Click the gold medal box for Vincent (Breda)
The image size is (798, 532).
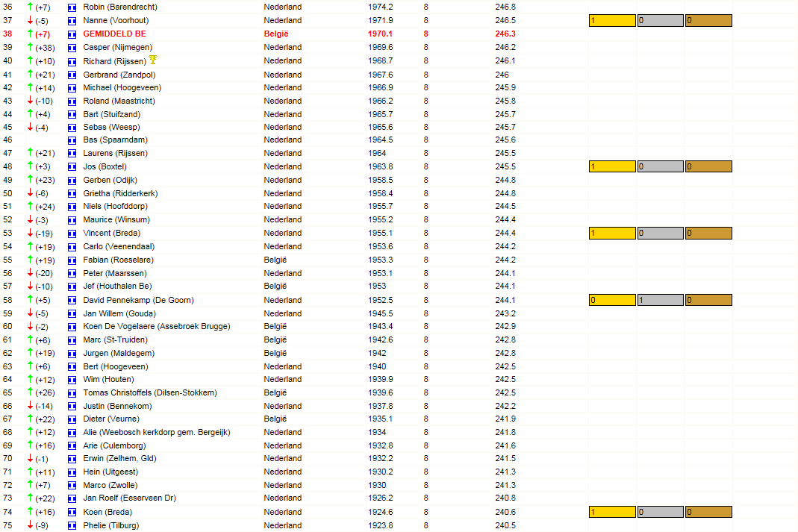click(612, 233)
